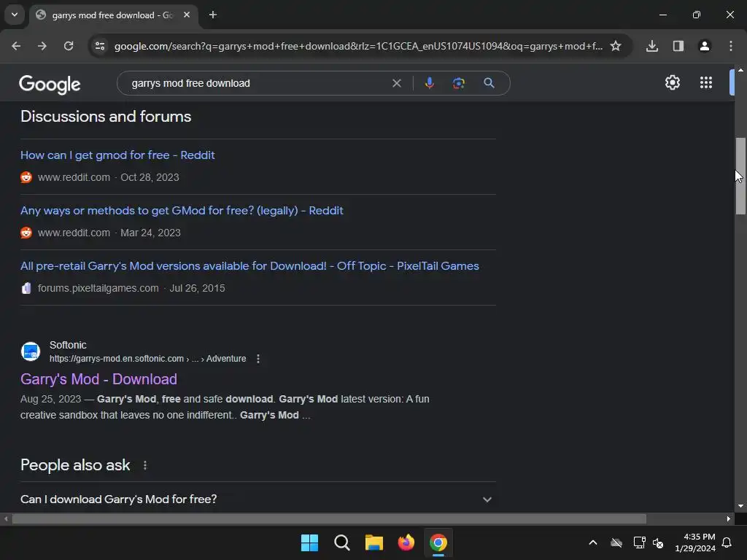Bookmark this page with the star icon

click(616, 46)
